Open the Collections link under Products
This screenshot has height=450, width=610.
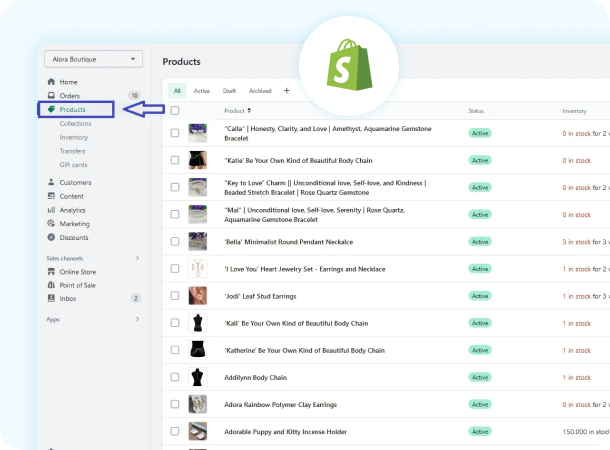point(76,123)
